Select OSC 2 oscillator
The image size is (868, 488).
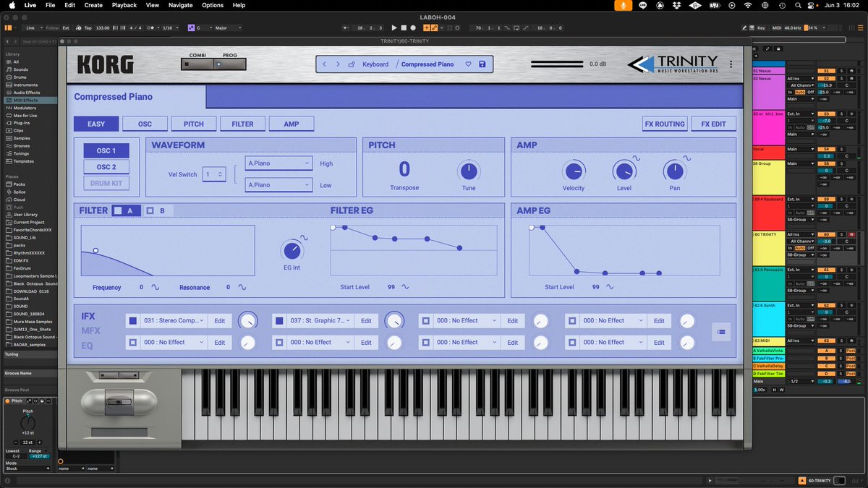point(106,167)
